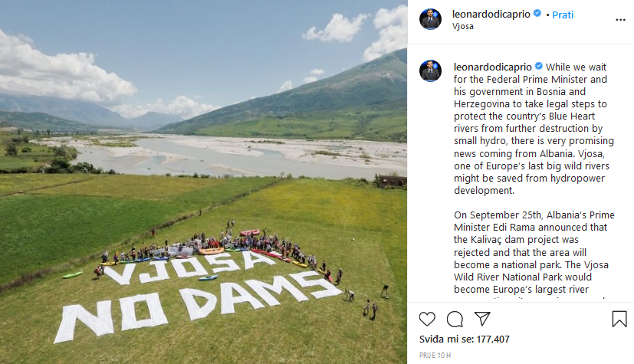
Task: Click the avatar beside the caption
Action: tap(431, 70)
